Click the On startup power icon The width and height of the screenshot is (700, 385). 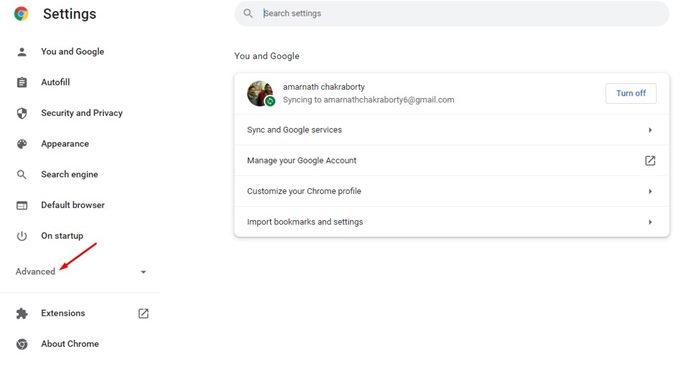click(x=21, y=236)
